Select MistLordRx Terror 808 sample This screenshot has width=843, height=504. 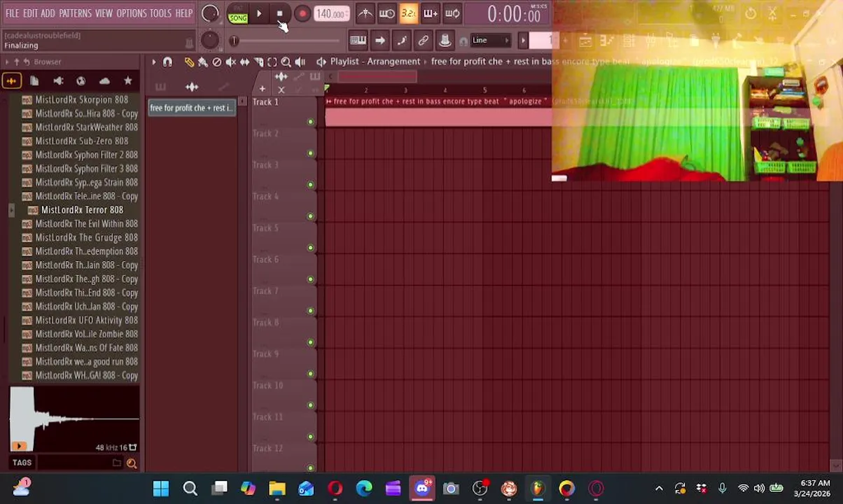tap(82, 210)
